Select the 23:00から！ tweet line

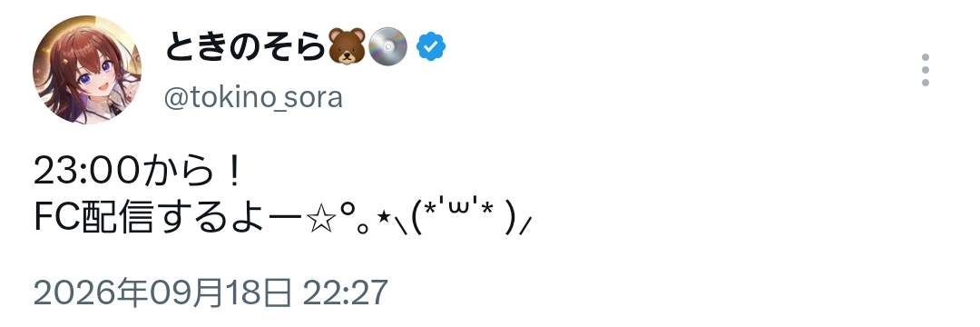coord(138,172)
